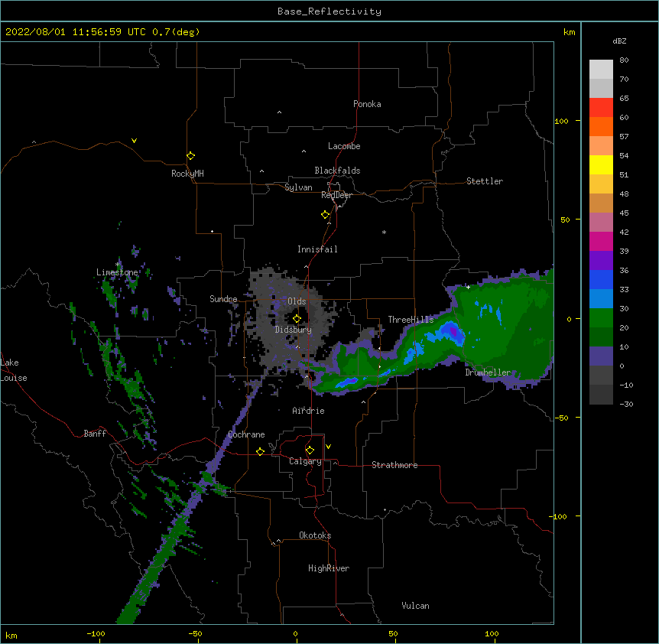
Task: Select the km unit label at bottom left
Action: point(11,636)
